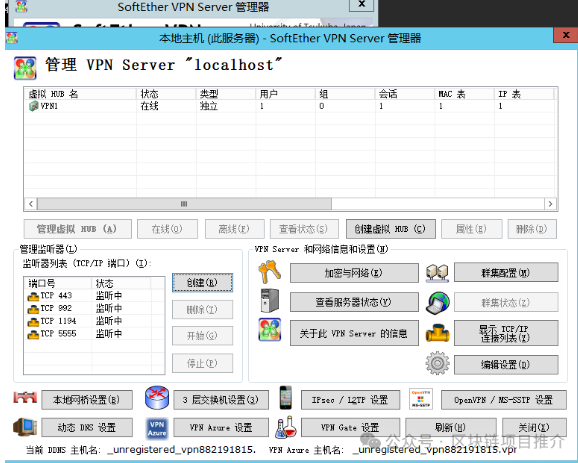The width and height of the screenshot is (578, 463).
Task: Sort hubs by the 状态 column header
Action: click(x=166, y=94)
